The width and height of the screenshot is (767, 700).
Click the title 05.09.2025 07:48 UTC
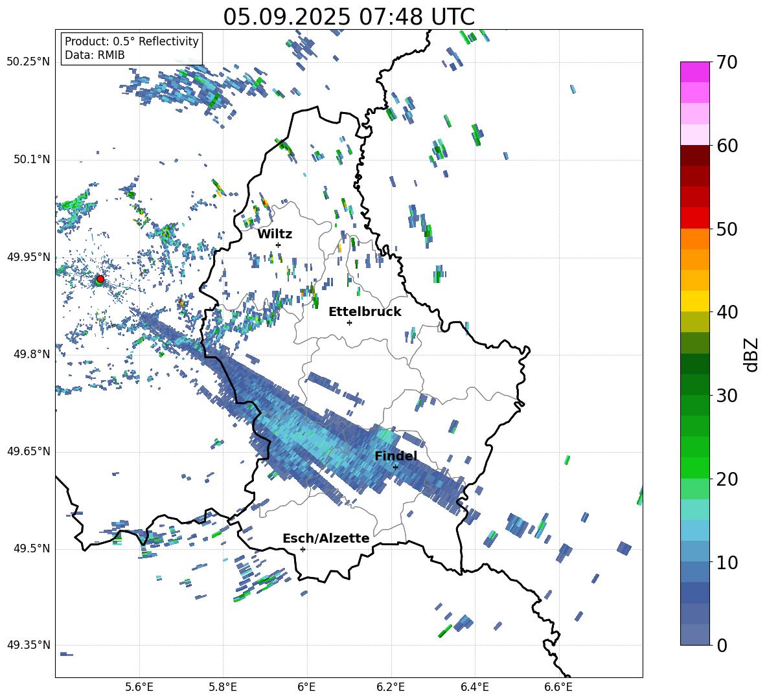pyautogui.click(x=349, y=17)
